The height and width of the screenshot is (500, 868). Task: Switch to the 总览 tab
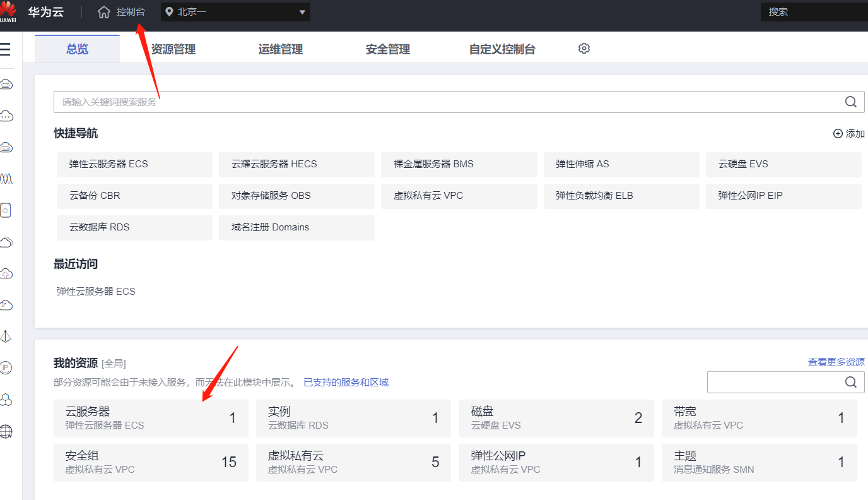[77, 49]
